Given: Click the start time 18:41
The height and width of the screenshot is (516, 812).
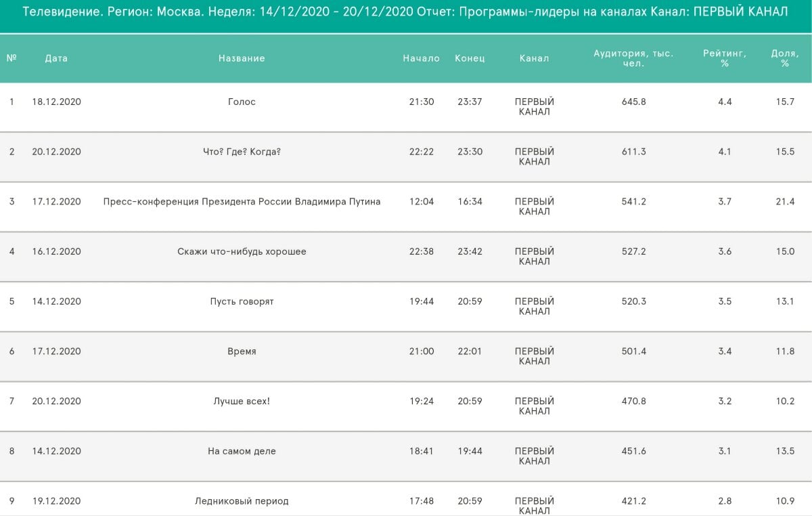Looking at the screenshot, I should [x=422, y=452].
